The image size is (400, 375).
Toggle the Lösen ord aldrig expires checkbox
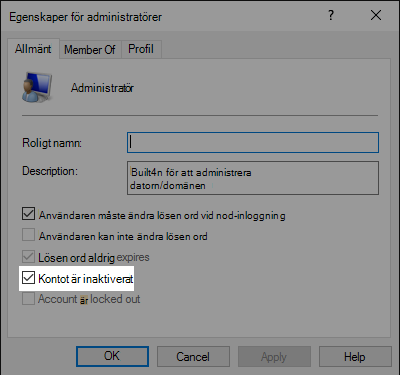pyautogui.click(x=28, y=257)
